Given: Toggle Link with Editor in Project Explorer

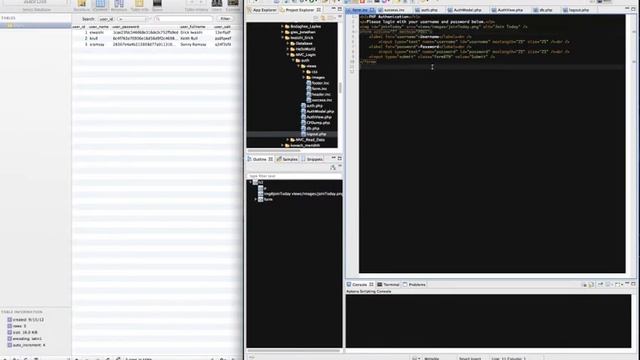Looking at the screenshot, I should tap(324, 18).
